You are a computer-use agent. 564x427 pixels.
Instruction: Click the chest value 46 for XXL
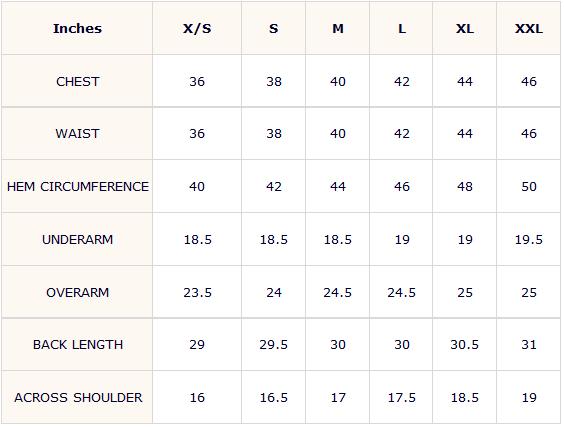click(x=529, y=82)
